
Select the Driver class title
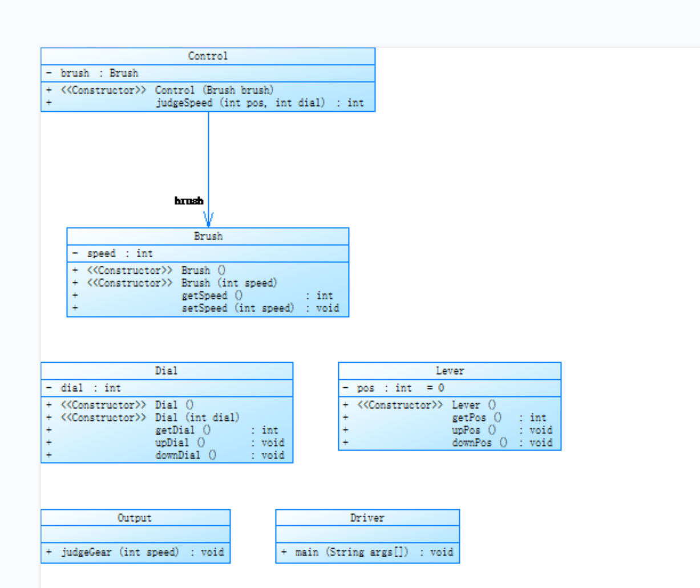[x=367, y=518]
